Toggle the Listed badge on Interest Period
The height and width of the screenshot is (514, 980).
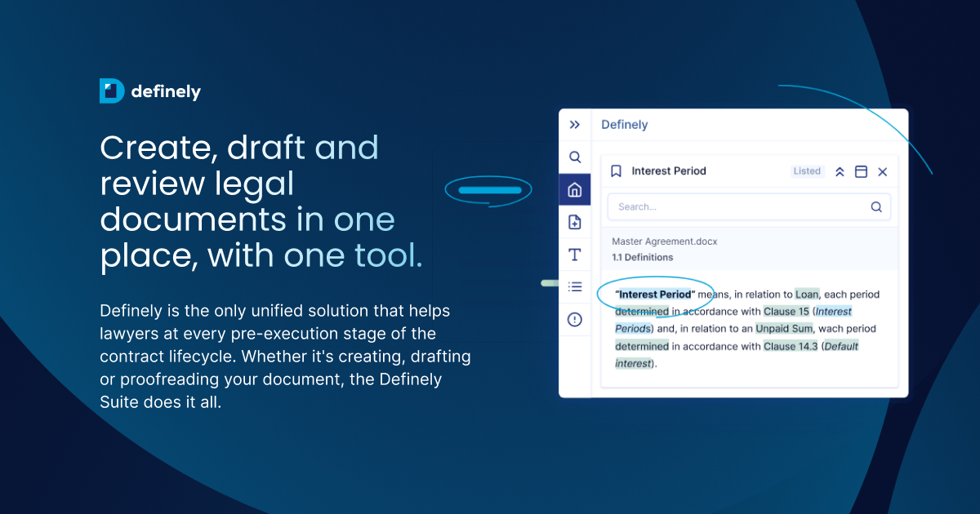pos(807,171)
